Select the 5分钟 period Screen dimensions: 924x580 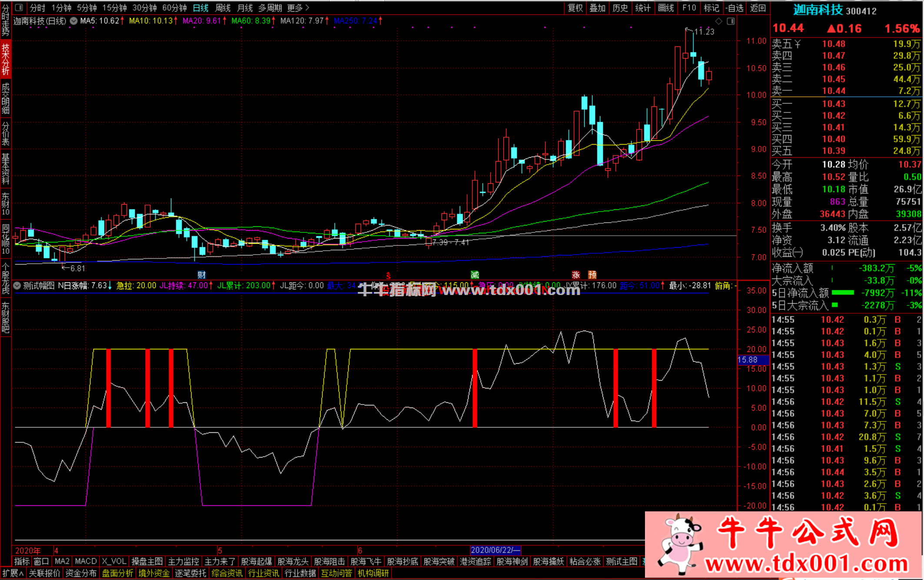coord(87,8)
